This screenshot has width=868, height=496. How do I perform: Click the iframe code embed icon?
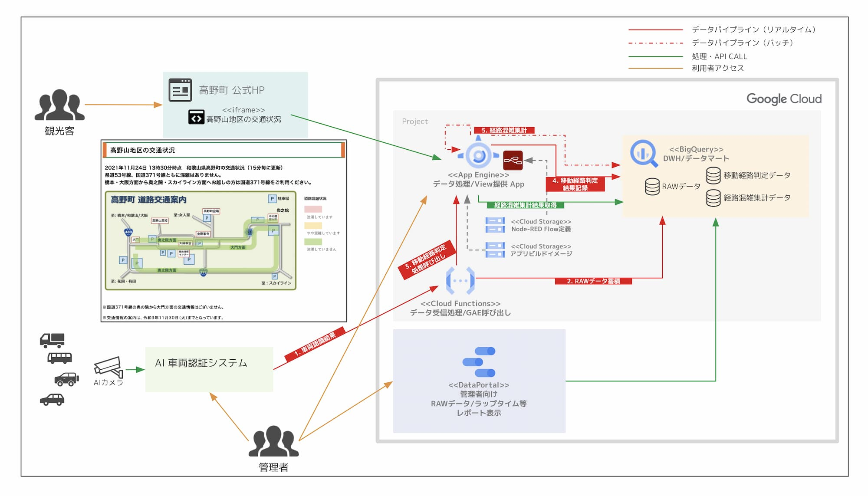(196, 117)
